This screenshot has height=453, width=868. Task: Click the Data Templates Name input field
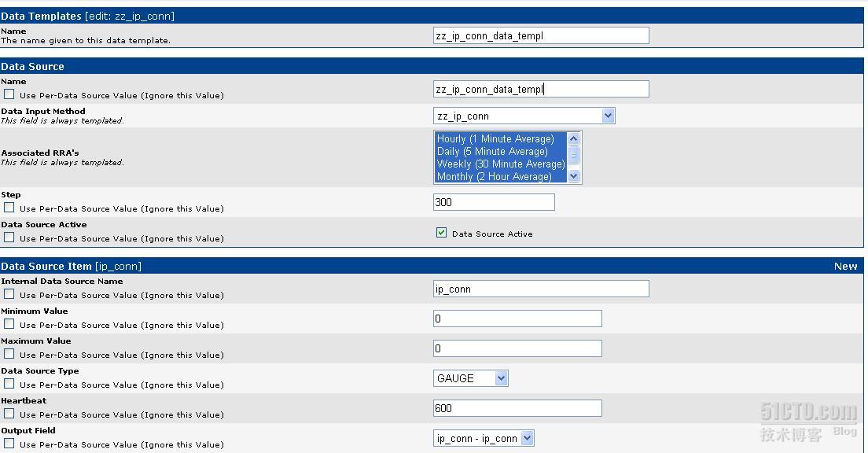541,36
